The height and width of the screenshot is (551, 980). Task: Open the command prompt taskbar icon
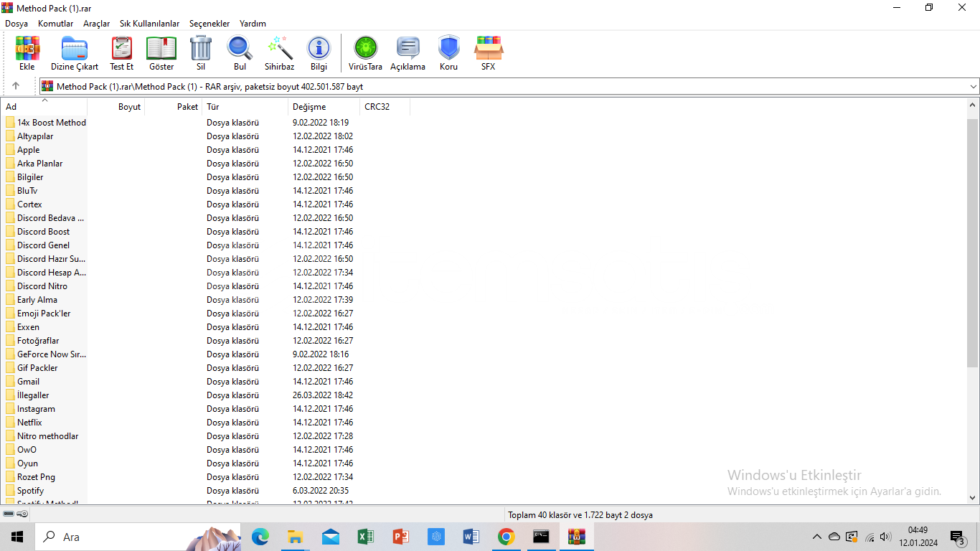pyautogui.click(x=541, y=537)
